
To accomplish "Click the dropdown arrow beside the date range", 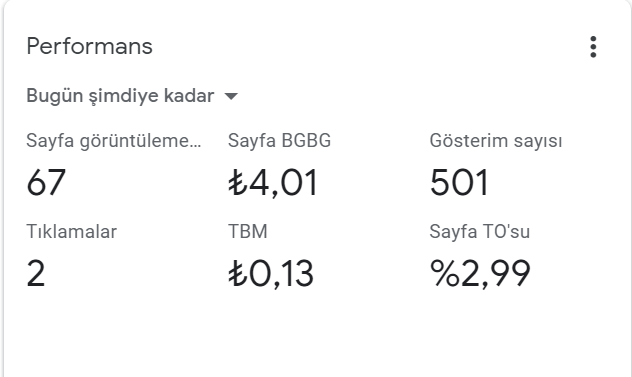I will (231, 96).
